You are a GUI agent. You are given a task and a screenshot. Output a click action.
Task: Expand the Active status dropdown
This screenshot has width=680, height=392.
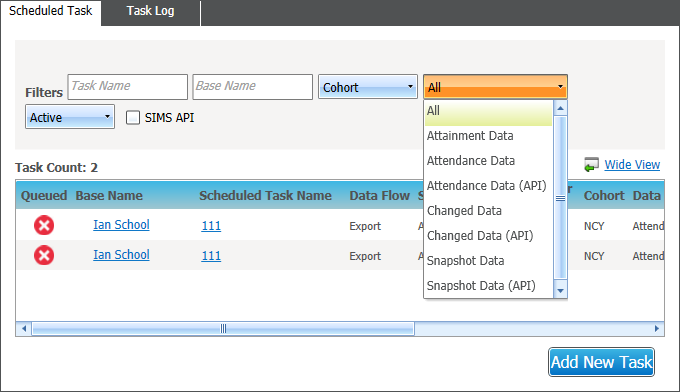point(70,117)
